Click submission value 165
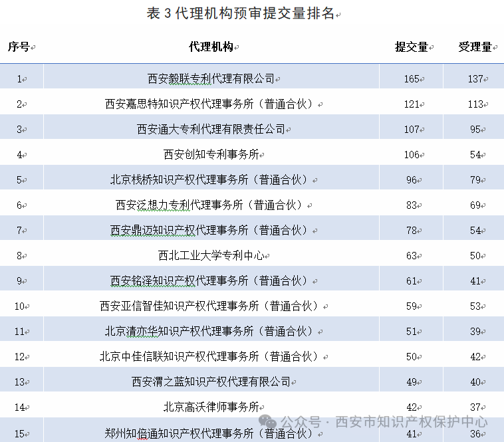 tap(412, 79)
